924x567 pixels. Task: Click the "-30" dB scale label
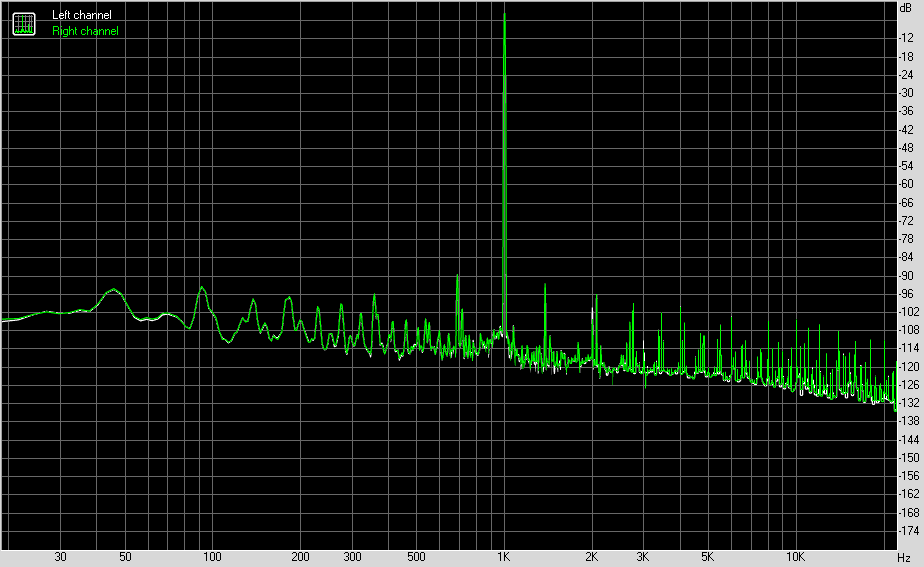pyautogui.click(x=906, y=93)
